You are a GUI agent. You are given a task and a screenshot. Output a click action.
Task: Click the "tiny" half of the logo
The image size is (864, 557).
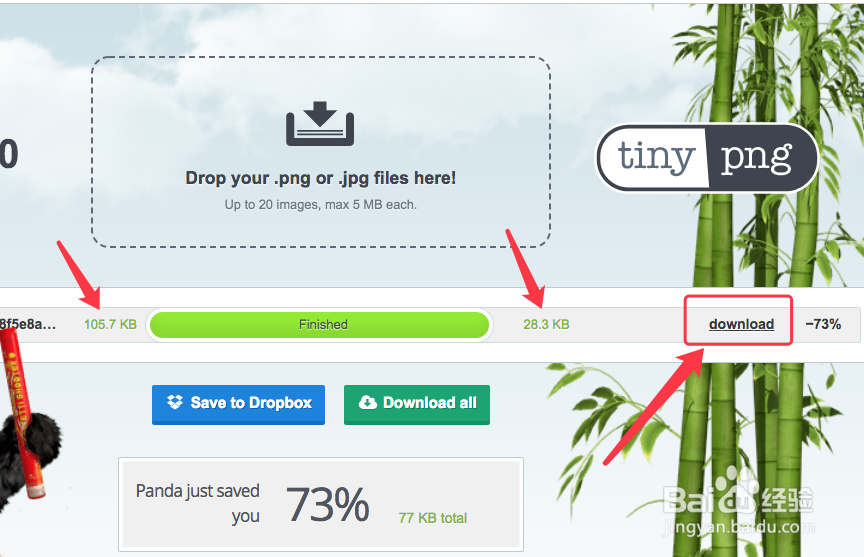pos(654,158)
